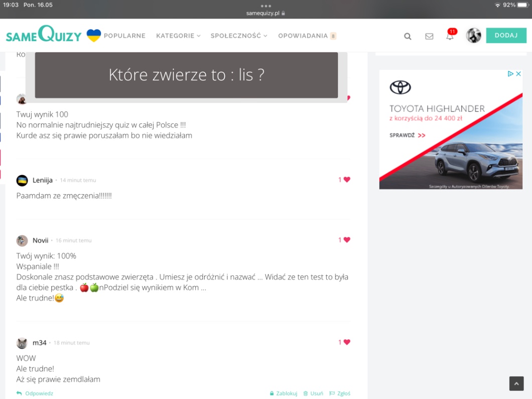Click the SameQuizy logo
This screenshot has width=532, height=399.
point(44,35)
